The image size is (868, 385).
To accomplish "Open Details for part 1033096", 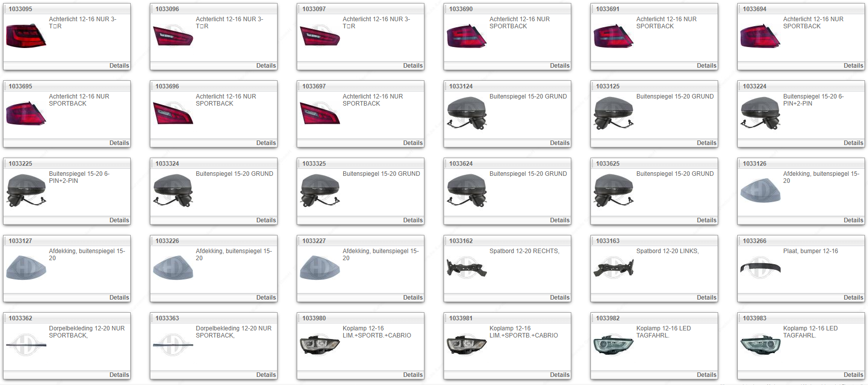I will click(265, 66).
